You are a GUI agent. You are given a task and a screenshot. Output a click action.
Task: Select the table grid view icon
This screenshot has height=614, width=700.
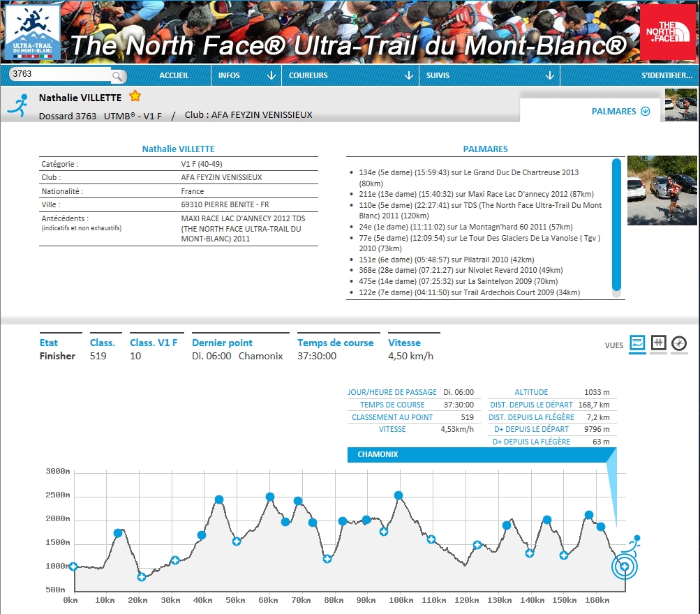tap(659, 343)
